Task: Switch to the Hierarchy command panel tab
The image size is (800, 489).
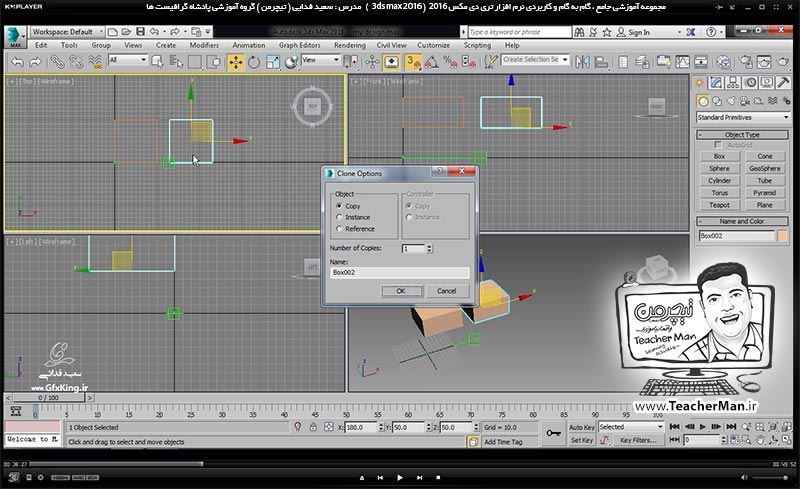Action: click(x=733, y=83)
